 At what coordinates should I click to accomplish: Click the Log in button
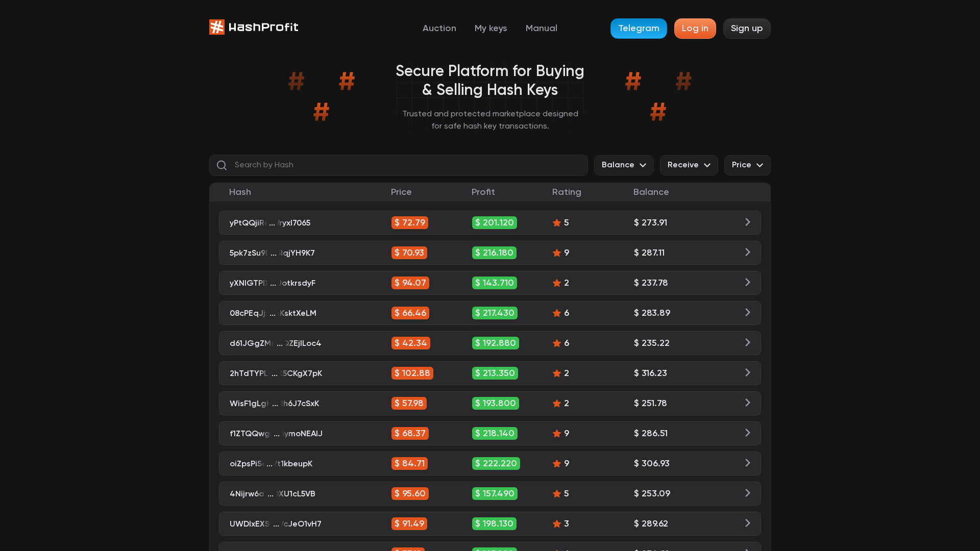tap(695, 29)
